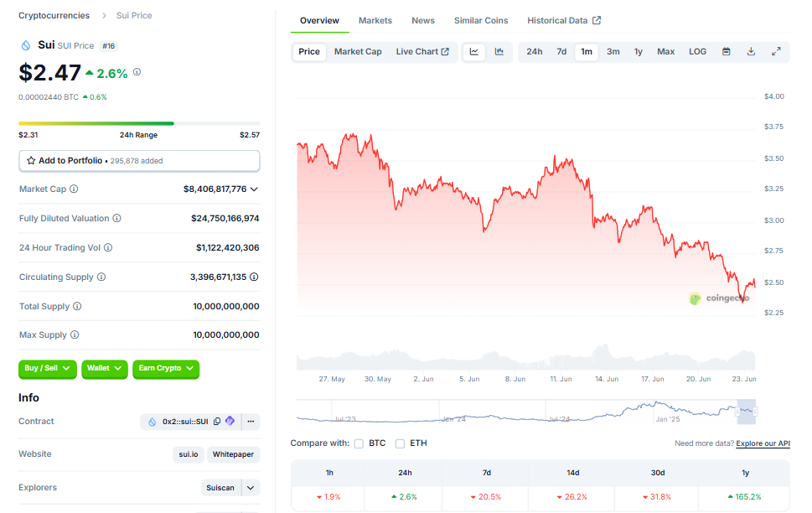Image resolution: width=812 pixels, height=513 pixels.
Task: Select Market Cap chart mode
Action: click(358, 52)
